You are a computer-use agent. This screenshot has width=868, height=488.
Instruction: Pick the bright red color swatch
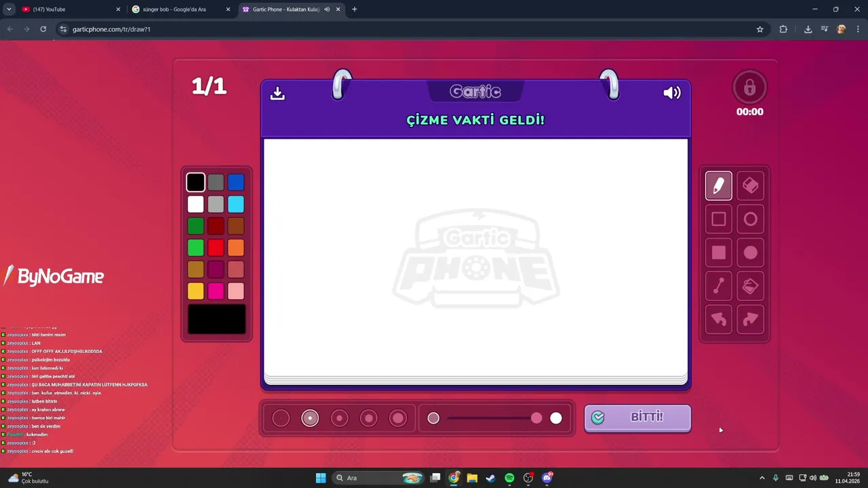(x=216, y=247)
